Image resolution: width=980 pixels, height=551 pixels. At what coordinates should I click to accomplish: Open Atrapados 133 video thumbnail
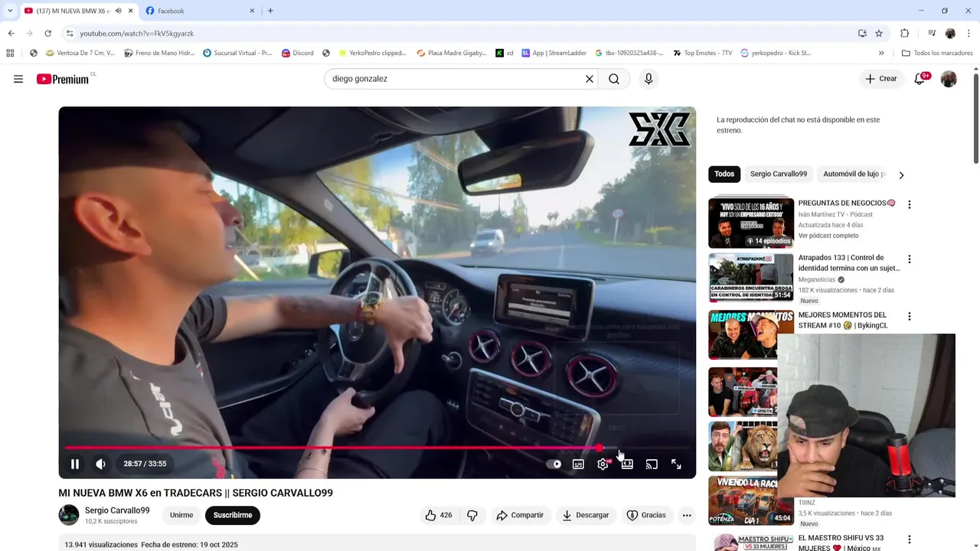point(751,277)
